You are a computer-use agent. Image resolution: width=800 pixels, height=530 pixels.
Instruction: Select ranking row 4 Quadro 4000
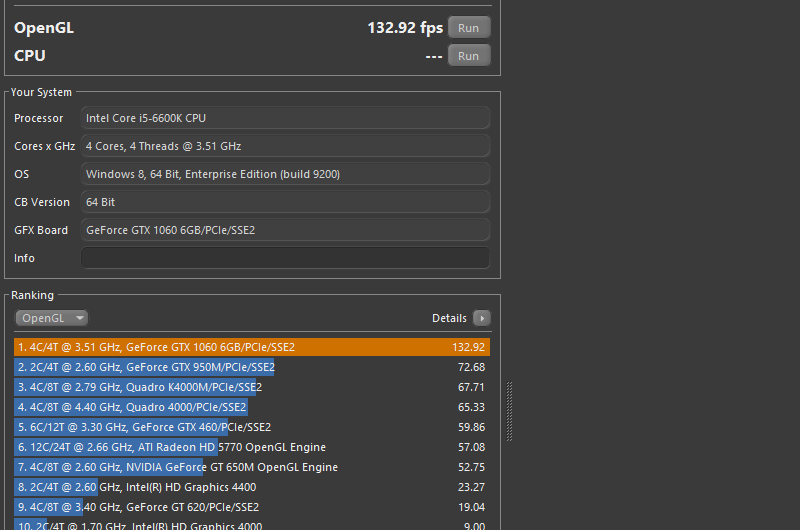click(252, 407)
